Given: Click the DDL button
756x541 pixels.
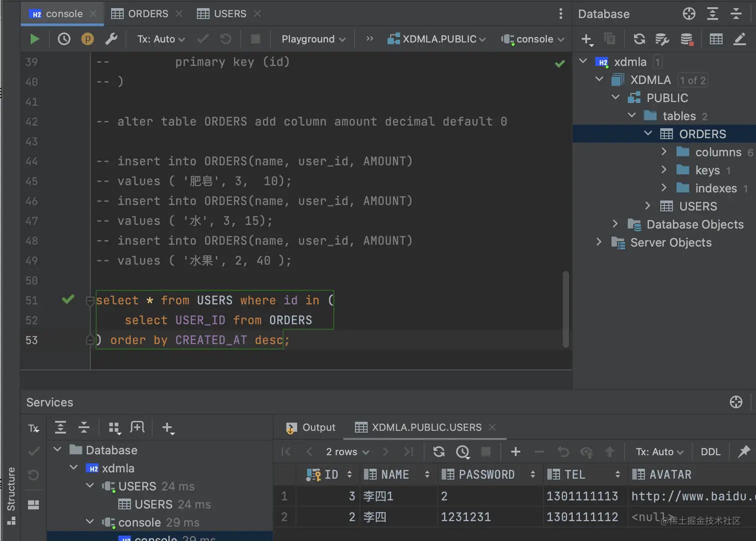Looking at the screenshot, I should pos(710,452).
